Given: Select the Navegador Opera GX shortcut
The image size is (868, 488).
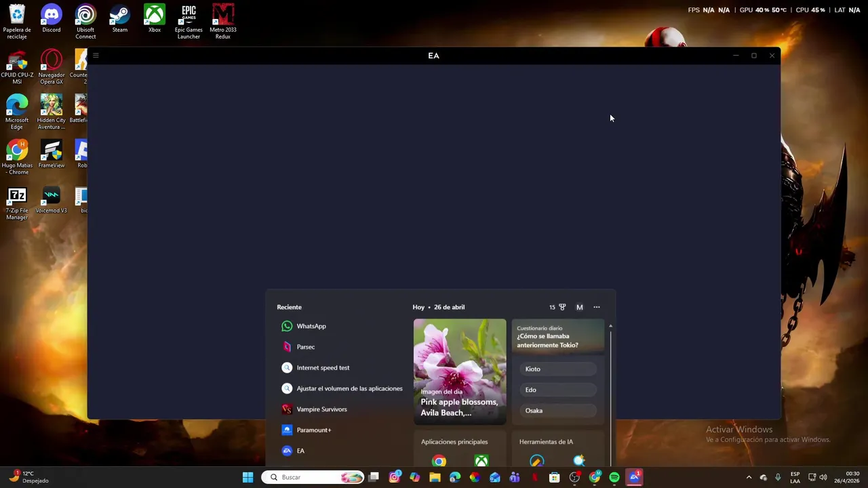Looking at the screenshot, I should (x=52, y=67).
